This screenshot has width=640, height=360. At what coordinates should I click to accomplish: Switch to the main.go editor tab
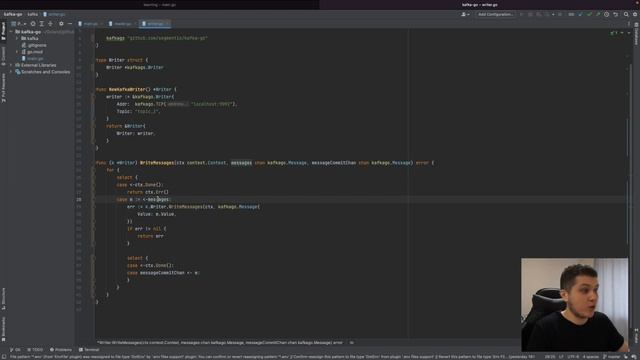[90, 24]
